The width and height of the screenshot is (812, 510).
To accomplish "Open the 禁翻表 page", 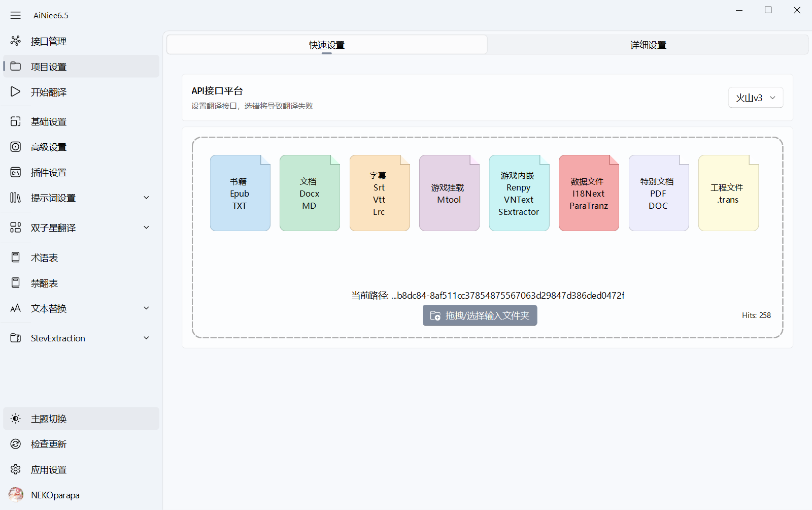I will (x=81, y=283).
